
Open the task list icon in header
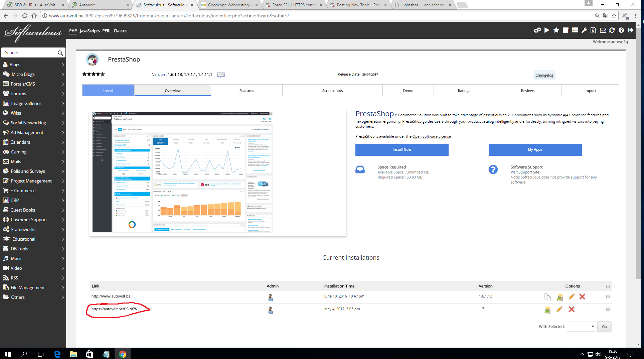tap(575, 30)
